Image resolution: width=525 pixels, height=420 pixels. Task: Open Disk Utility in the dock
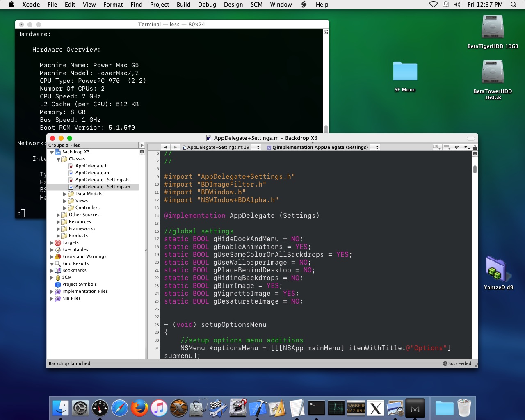tap(199, 408)
